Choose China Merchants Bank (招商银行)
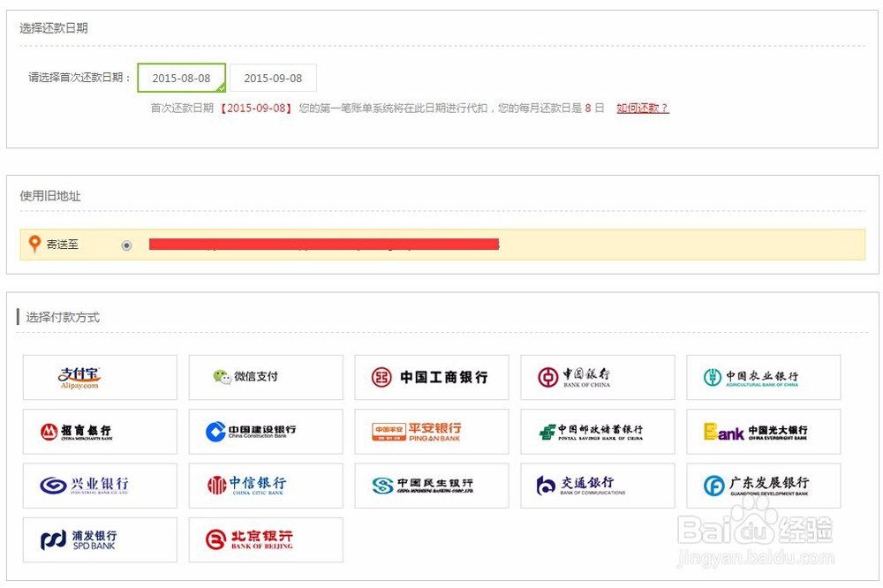Image resolution: width=883 pixels, height=588 pixels. click(99, 431)
